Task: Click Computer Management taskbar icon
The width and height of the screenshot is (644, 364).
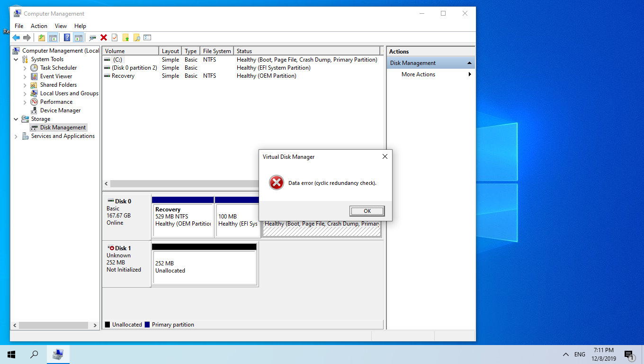Action: click(58, 355)
